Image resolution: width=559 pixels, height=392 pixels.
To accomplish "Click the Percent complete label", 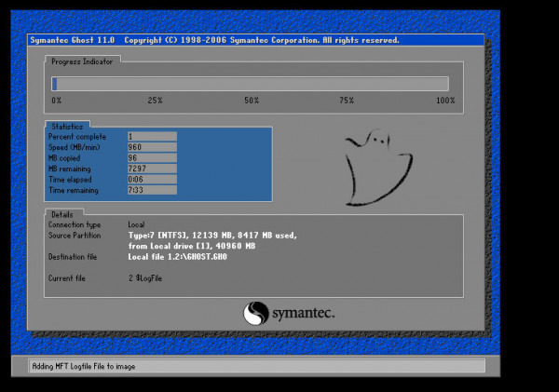I will (x=77, y=137).
